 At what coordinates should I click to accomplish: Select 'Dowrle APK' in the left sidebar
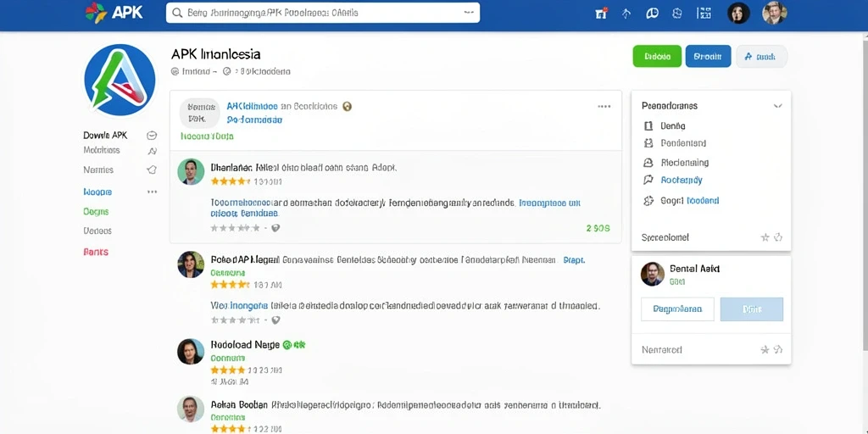(x=105, y=135)
